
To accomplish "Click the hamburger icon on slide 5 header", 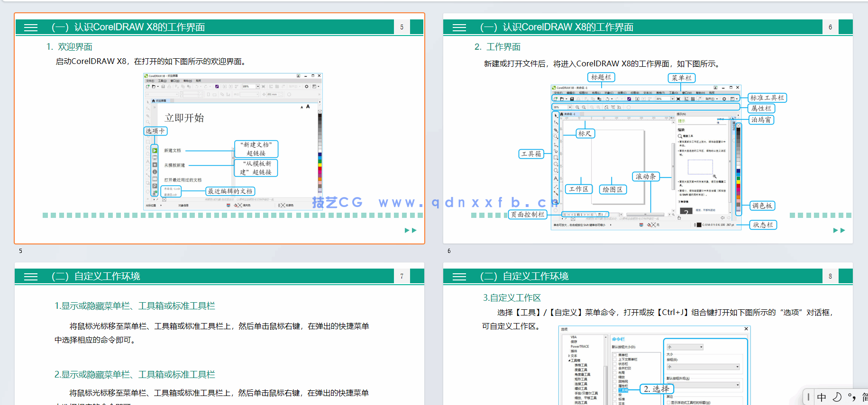I will pyautogui.click(x=31, y=27).
